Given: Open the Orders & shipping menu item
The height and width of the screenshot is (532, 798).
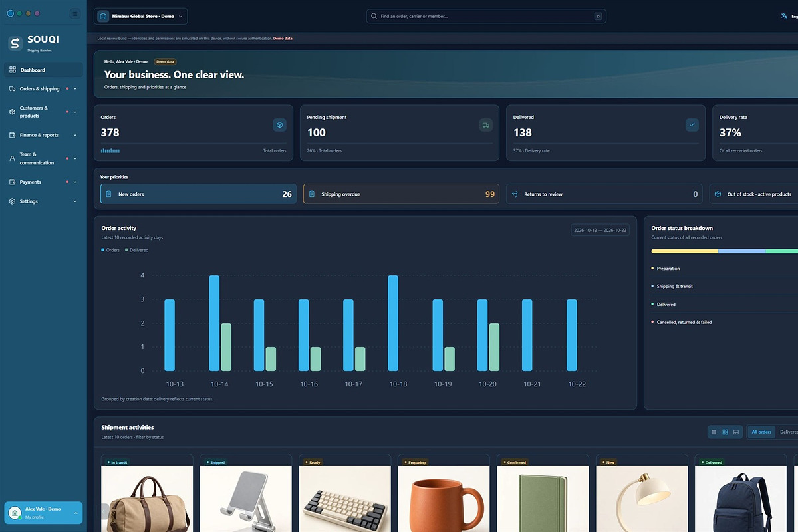Looking at the screenshot, I should pyautogui.click(x=43, y=88).
